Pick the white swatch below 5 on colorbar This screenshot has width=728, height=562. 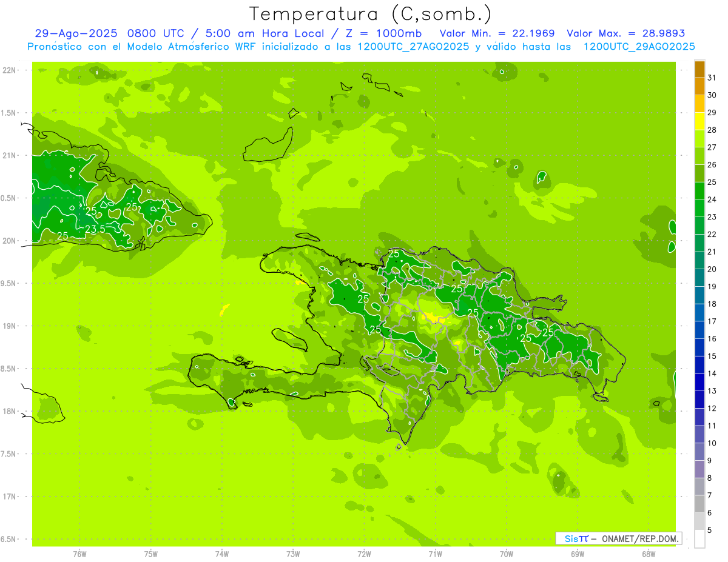[699, 539]
